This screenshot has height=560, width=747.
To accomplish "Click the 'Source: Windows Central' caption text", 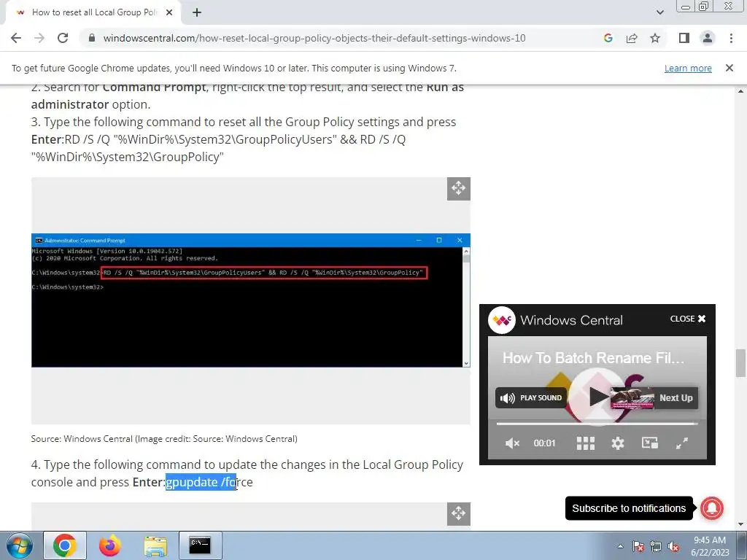I will click(x=164, y=438).
